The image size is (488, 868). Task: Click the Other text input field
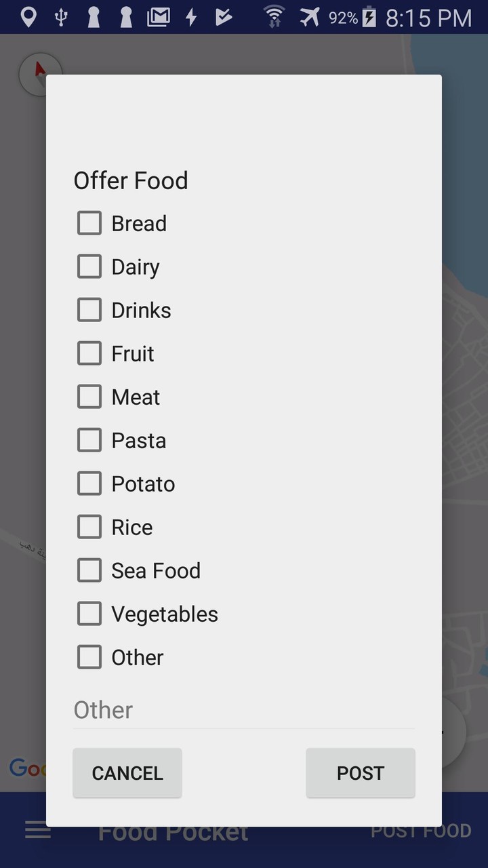[x=244, y=709]
